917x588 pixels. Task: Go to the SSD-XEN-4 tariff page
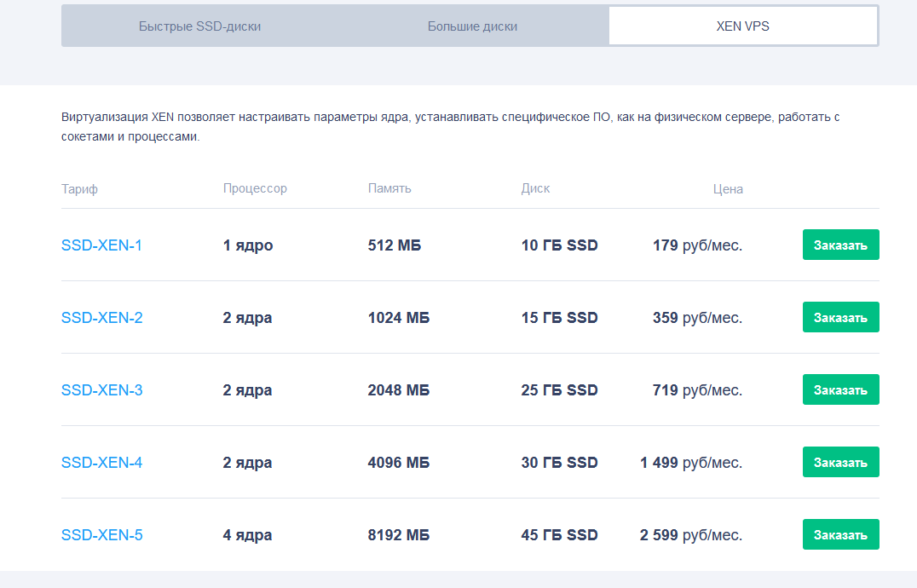[x=101, y=463]
